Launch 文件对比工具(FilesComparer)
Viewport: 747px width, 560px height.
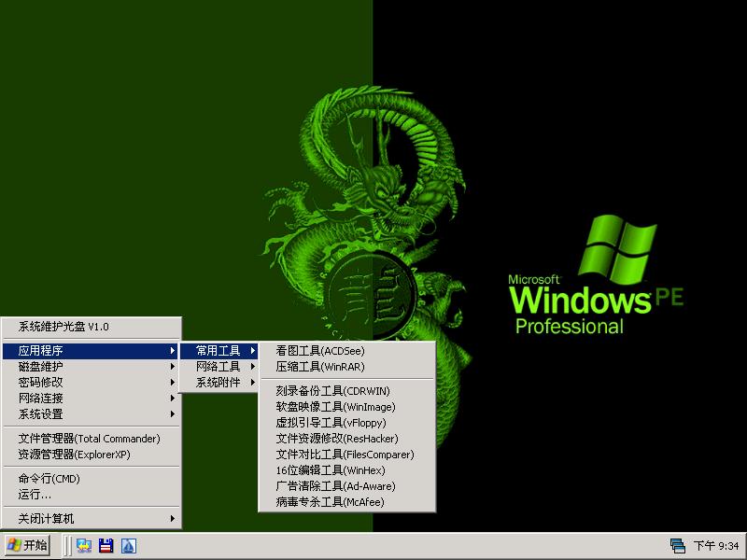click(x=346, y=455)
